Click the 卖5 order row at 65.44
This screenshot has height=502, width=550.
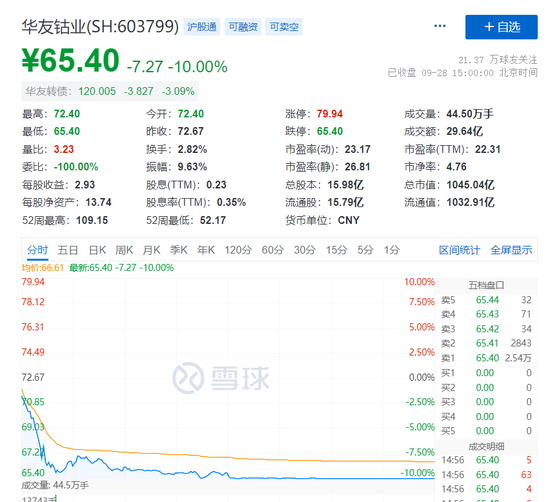[486, 300]
